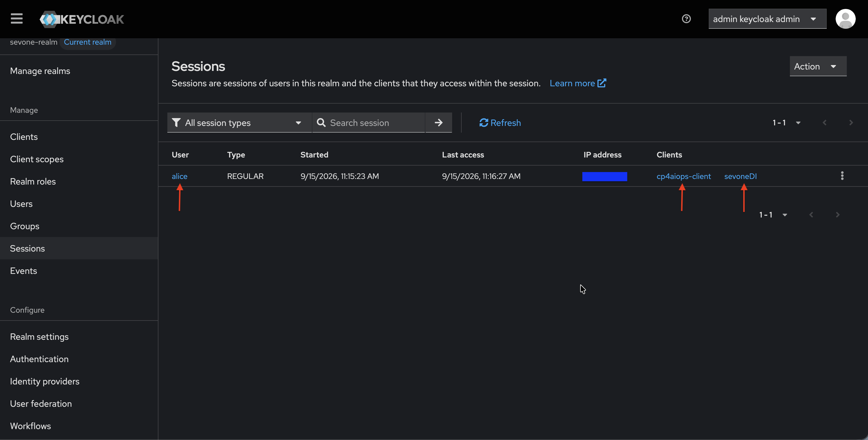The image size is (868, 440).
Task: Click the REGULAR type cell
Action: [245, 176]
